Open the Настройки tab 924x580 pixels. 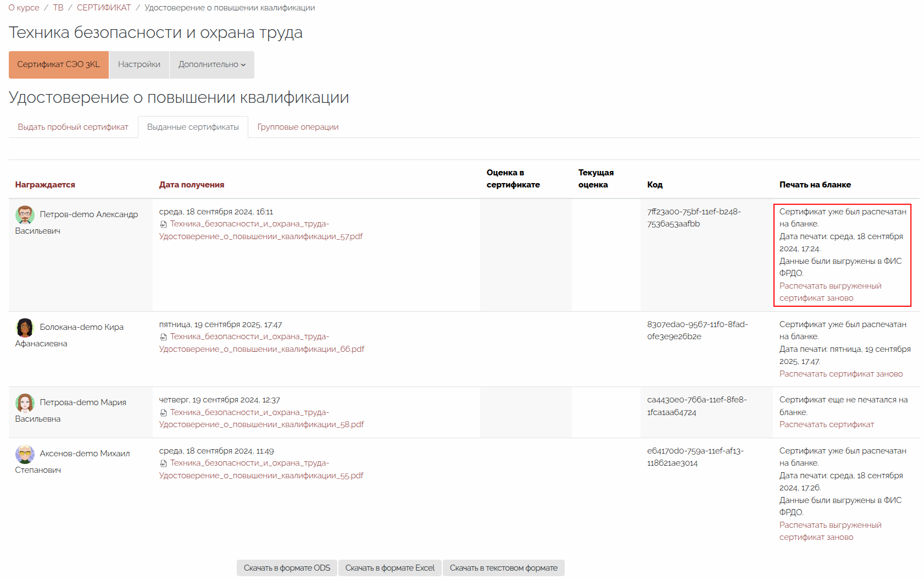[x=139, y=65]
